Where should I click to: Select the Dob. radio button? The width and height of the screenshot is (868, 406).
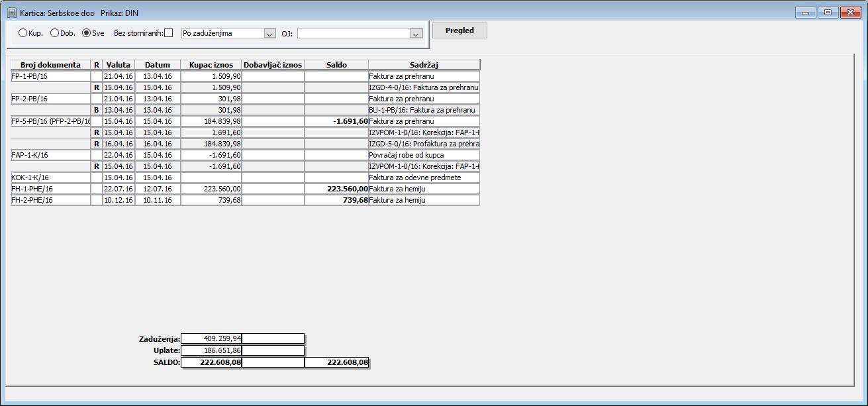tap(54, 33)
